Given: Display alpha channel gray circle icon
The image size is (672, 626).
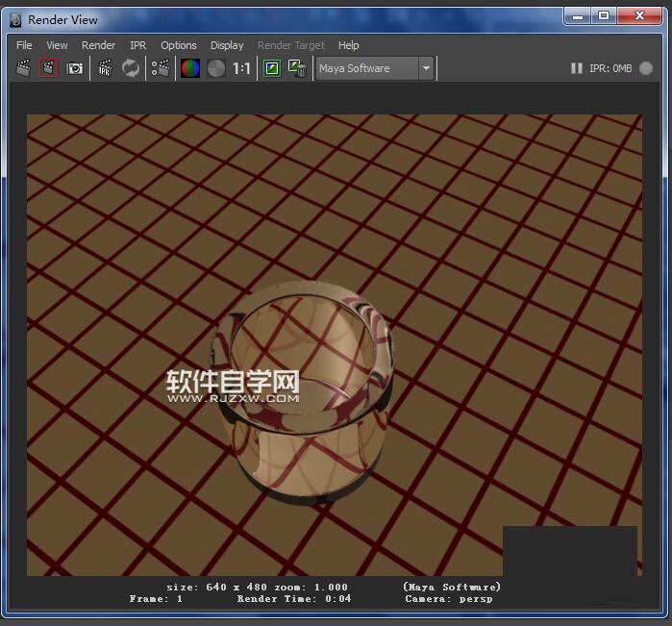Looking at the screenshot, I should (x=216, y=68).
